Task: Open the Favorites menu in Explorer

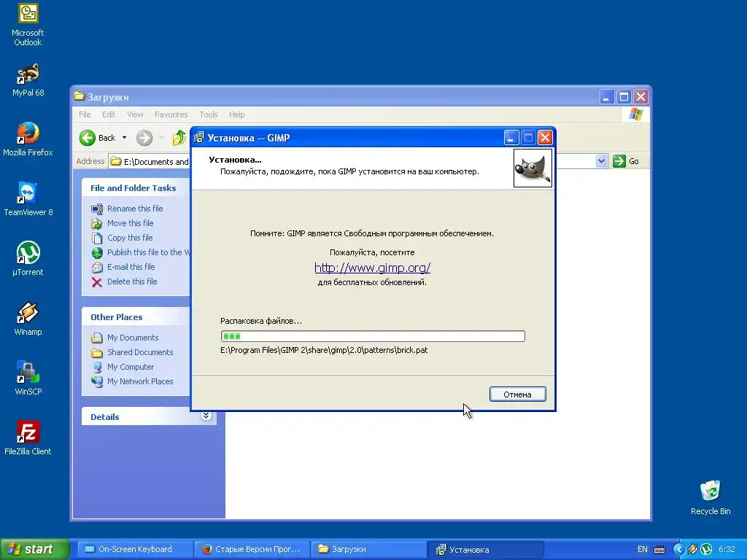Action: (x=171, y=114)
